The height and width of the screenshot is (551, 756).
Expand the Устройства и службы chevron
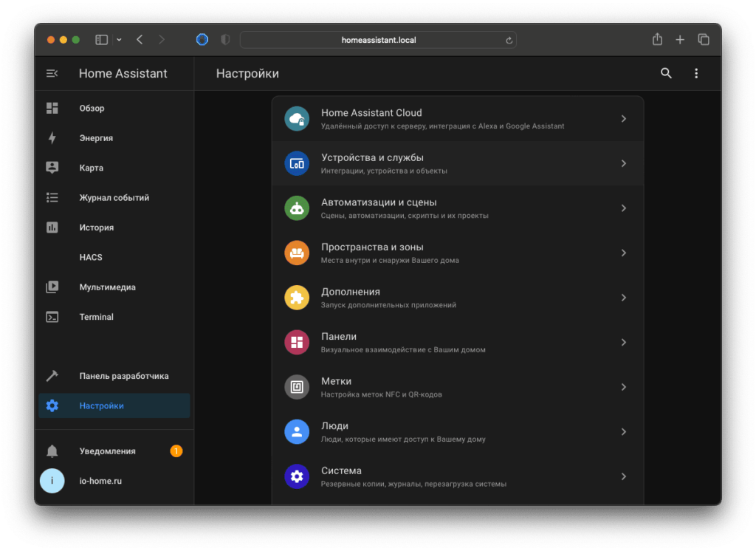coord(623,163)
